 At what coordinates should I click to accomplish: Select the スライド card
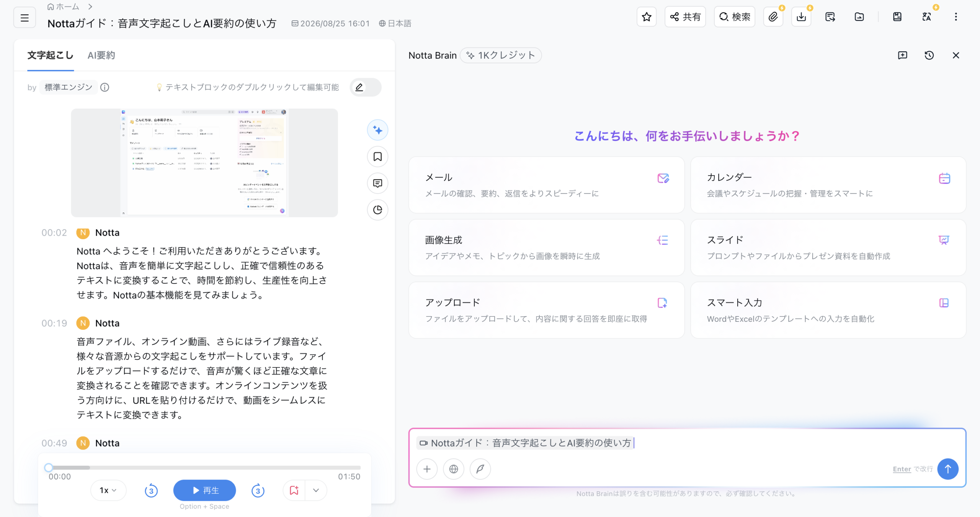pyautogui.click(x=828, y=248)
